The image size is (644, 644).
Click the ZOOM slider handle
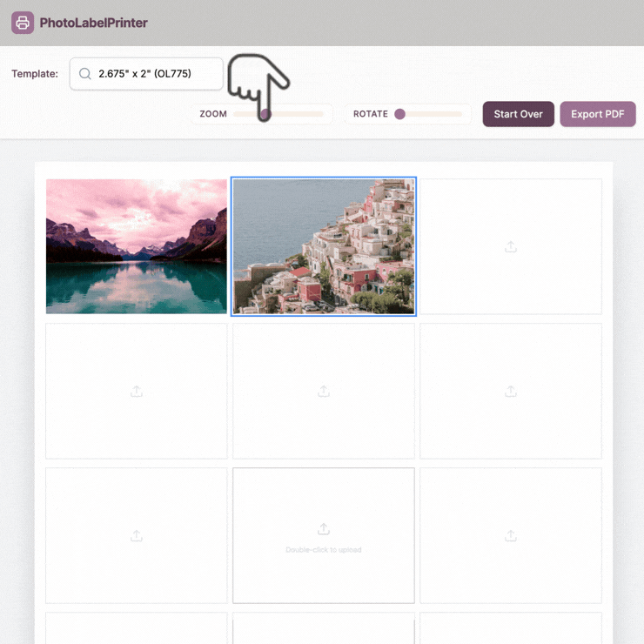[265, 114]
